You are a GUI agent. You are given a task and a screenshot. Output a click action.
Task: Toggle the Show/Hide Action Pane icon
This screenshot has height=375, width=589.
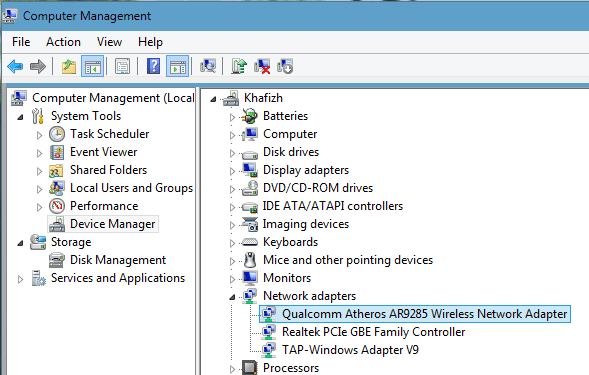(177, 67)
